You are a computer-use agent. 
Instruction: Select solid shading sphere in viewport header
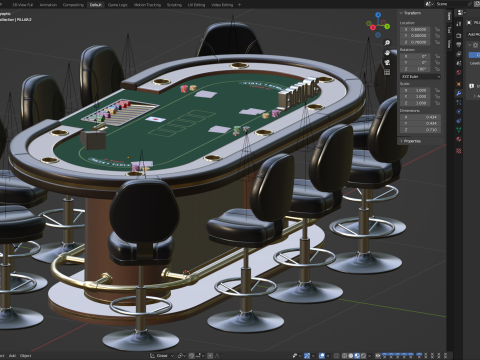[351, 356]
